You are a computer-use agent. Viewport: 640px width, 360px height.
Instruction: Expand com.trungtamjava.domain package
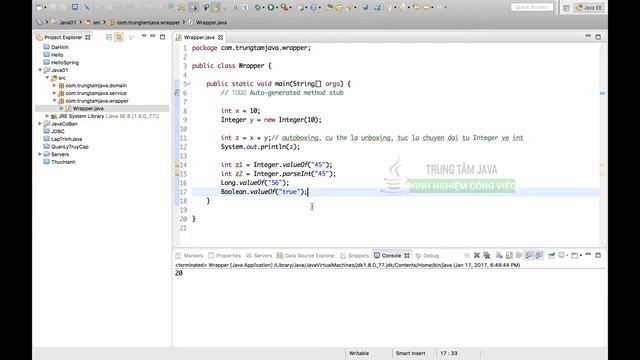(x=54, y=85)
